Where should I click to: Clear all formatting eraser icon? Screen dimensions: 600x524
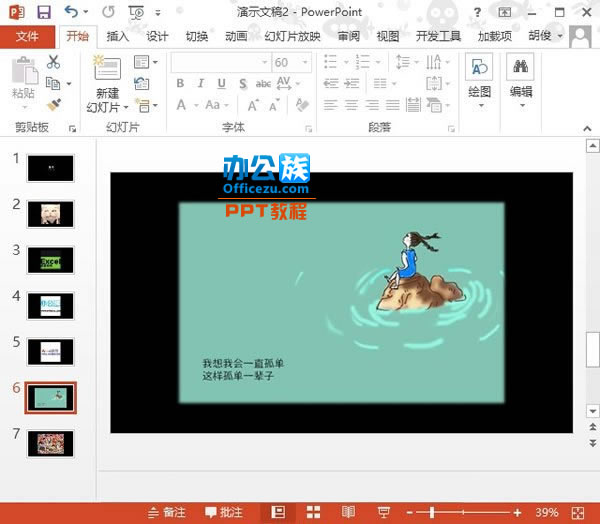(302, 104)
